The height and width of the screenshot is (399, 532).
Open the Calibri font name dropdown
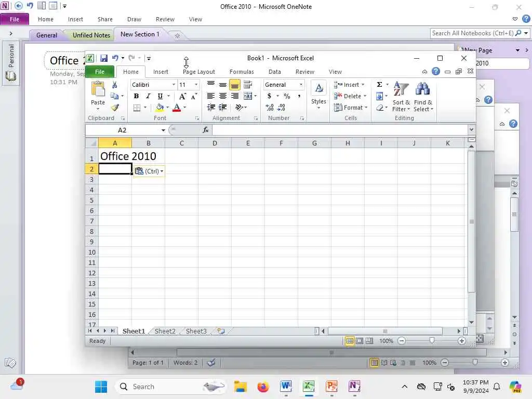tap(174, 85)
